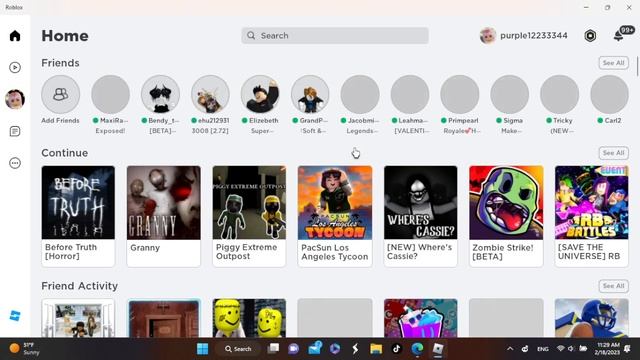640x360 pixels.
Task: Click the Add Friends circle icon
Action: [60, 94]
